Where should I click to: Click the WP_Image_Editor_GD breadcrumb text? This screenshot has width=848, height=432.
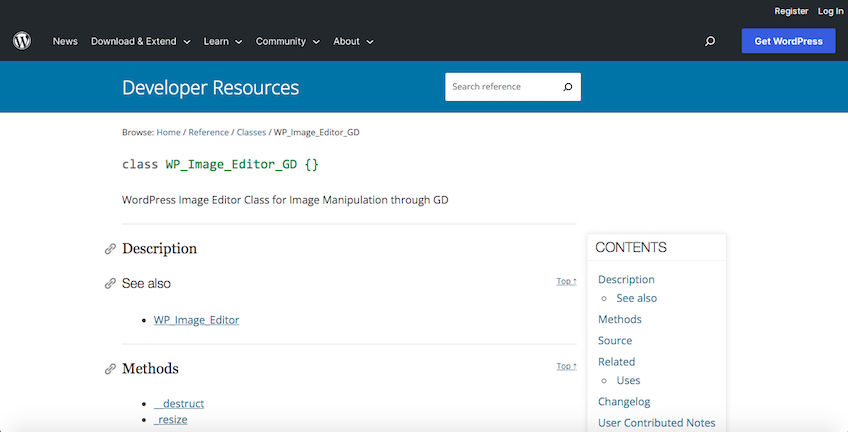point(316,132)
